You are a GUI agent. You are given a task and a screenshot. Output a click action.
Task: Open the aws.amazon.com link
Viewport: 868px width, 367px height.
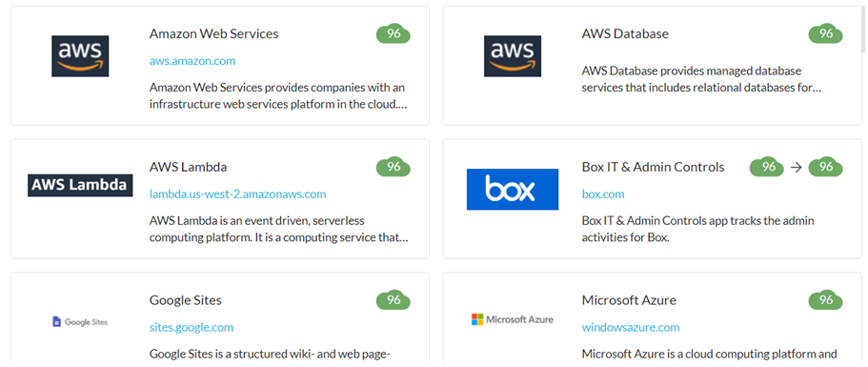pyautogui.click(x=192, y=61)
